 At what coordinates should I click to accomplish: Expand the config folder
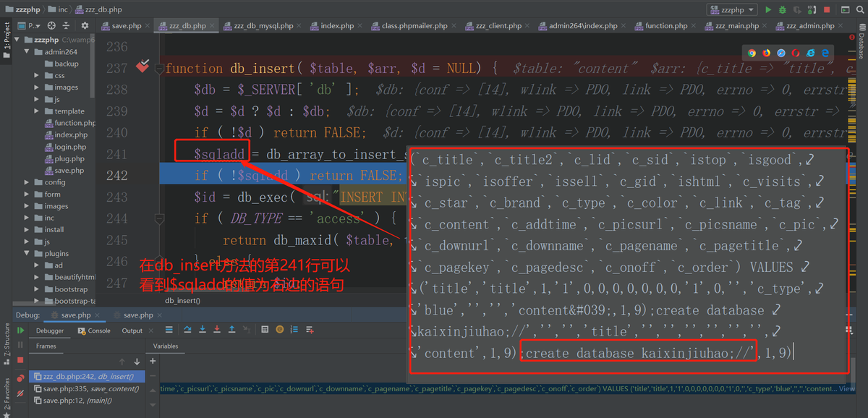[x=27, y=182]
